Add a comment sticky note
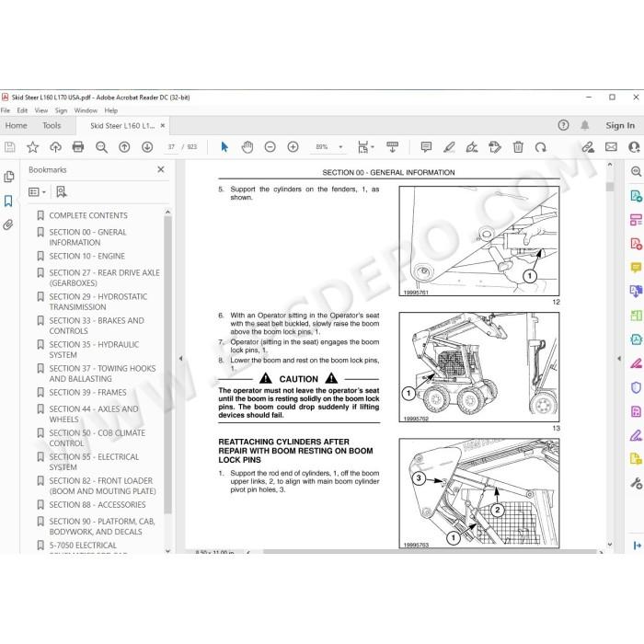Image resolution: width=644 pixels, height=644 pixels. [426, 146]
